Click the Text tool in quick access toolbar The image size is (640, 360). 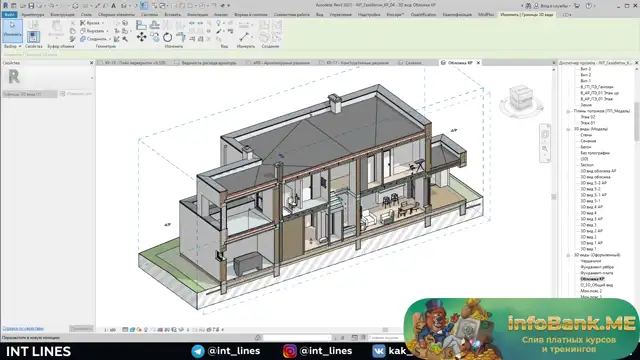113,5
